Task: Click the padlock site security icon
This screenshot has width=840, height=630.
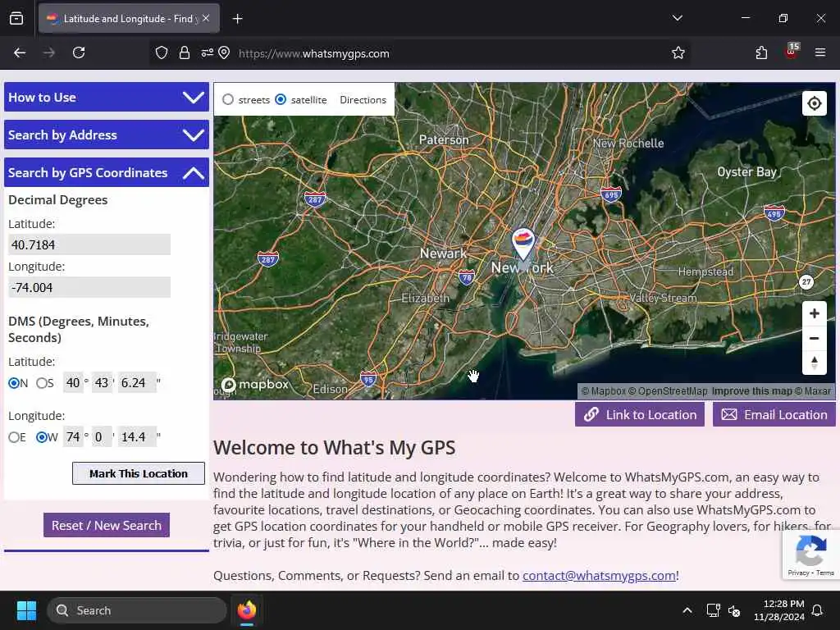Action: [185, 53]
